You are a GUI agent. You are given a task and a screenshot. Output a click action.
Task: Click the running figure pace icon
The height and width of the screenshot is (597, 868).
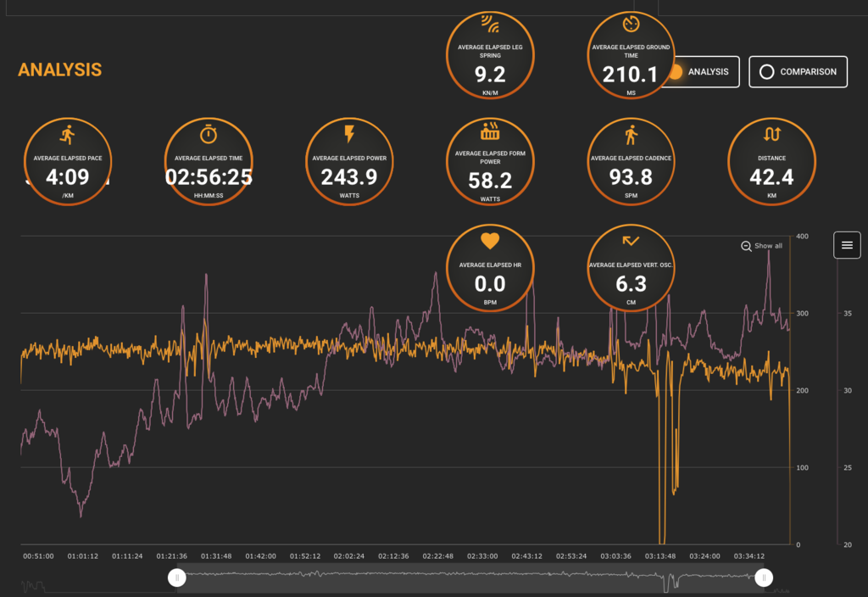68,135
